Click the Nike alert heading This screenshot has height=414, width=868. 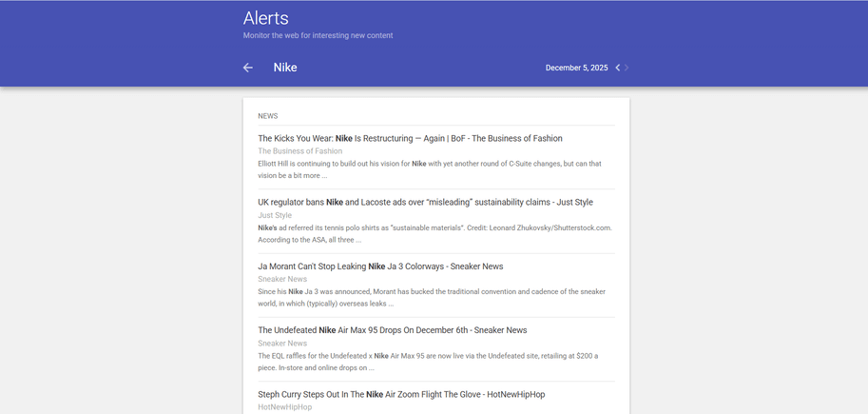(285, 68)
